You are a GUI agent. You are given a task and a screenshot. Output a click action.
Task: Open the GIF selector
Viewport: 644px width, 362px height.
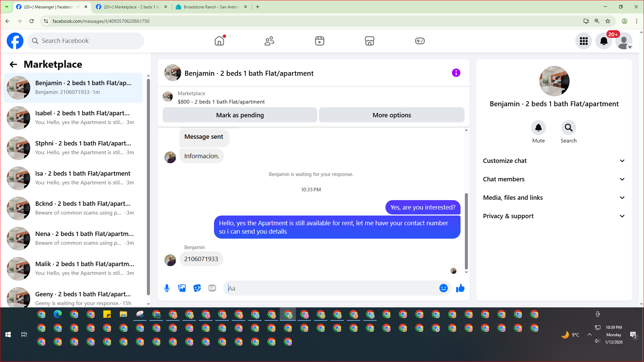click(212, 288)
